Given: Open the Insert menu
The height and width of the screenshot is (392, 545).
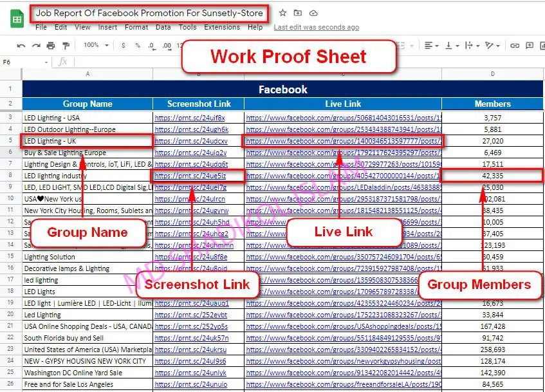Looking at the screenshot, I should (x=107, y=27).
